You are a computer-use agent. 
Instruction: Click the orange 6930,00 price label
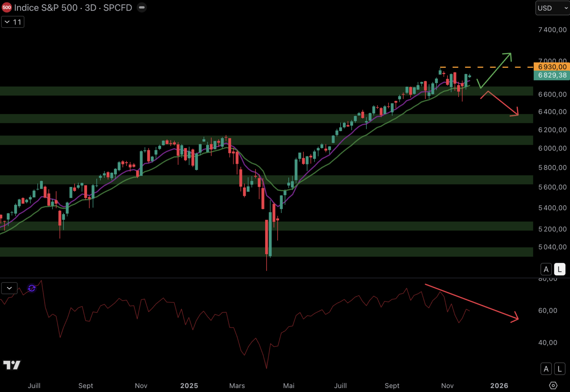pos(552,67)
